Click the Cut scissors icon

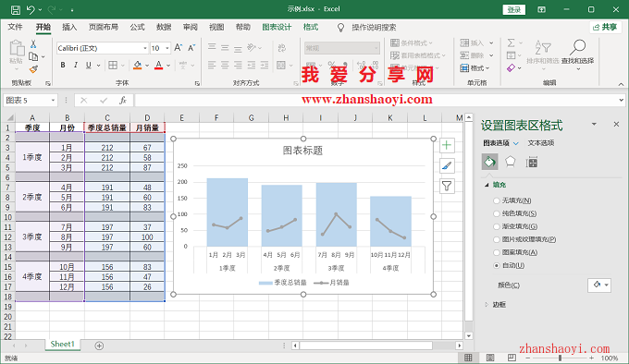tap(33, 43)
